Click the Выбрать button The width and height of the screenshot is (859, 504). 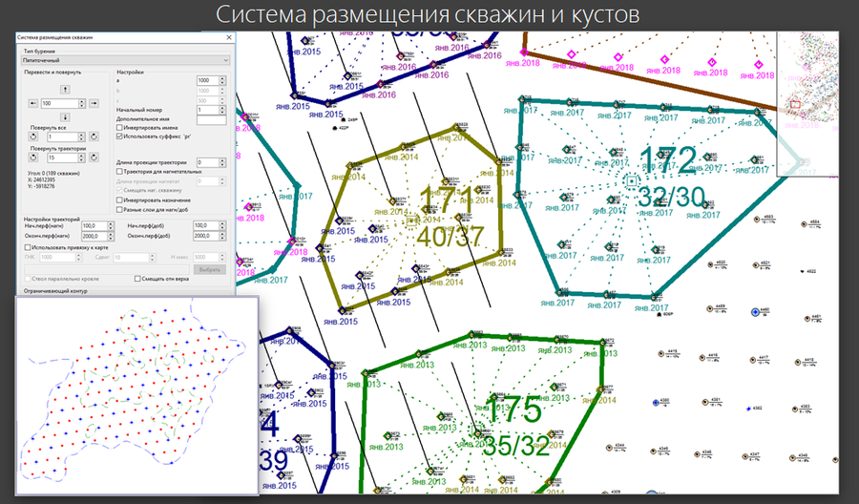coord(210,269)
